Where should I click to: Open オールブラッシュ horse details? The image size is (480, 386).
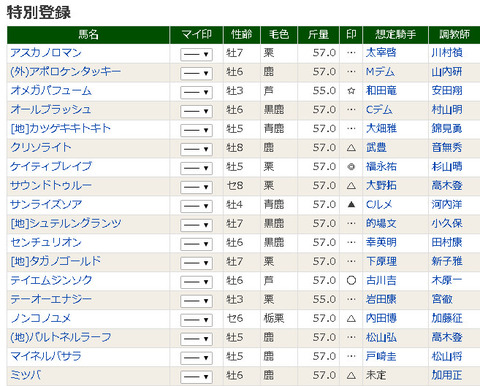pos(51,110)
